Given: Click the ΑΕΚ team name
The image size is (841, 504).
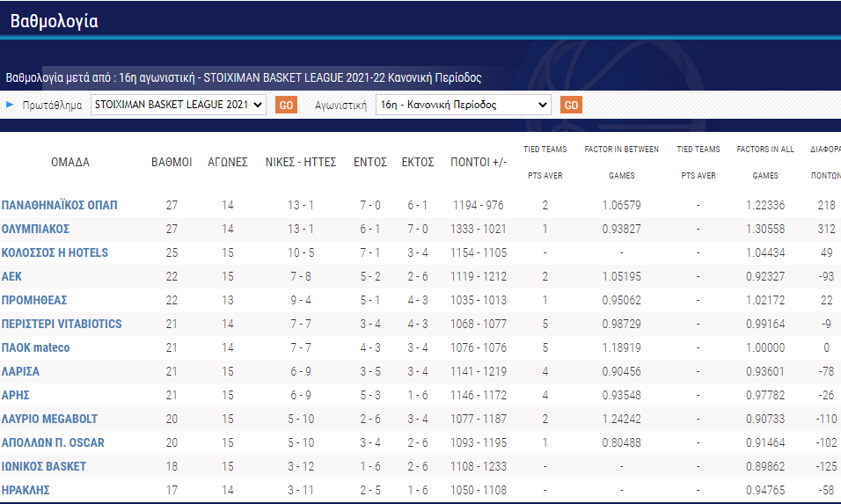Looking at the screenshot, I should [x=12, y=276].
